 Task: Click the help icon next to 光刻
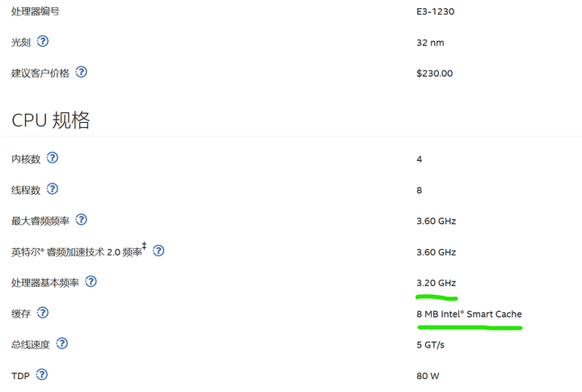point(43,41)
